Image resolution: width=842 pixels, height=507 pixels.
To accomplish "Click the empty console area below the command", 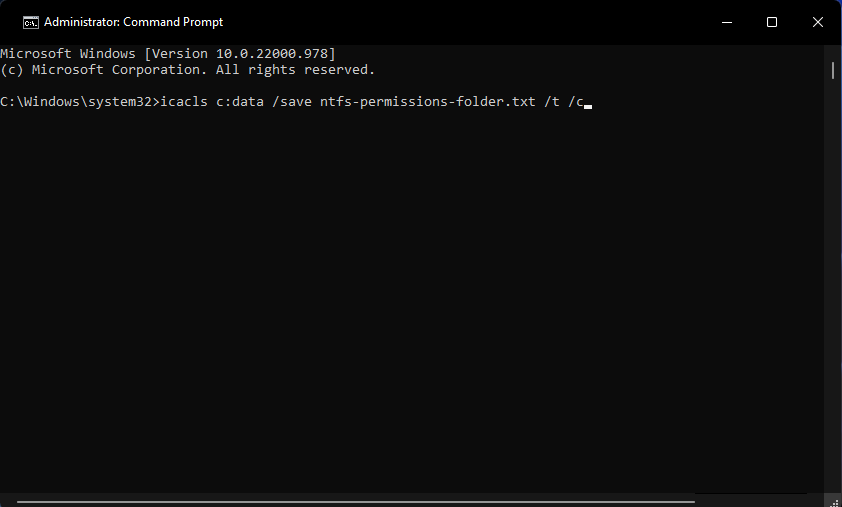I will (x=400, y=300).
